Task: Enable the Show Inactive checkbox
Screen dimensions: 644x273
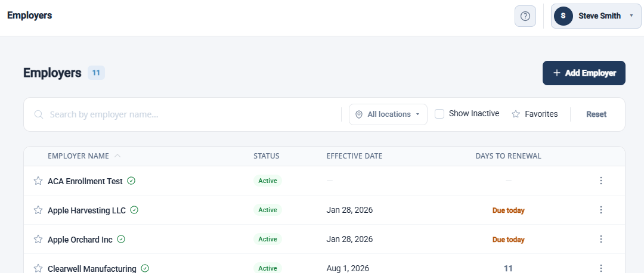Action: 439,114
